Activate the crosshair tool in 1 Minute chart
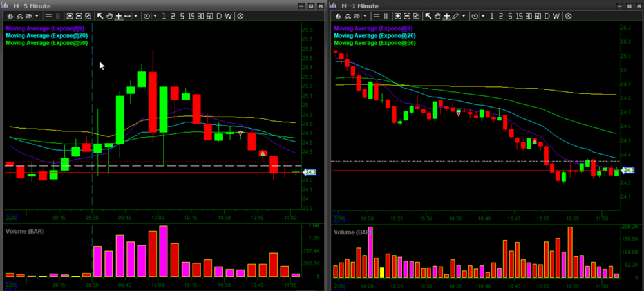The width and height of the screenshot is (644, 291). 448,15
